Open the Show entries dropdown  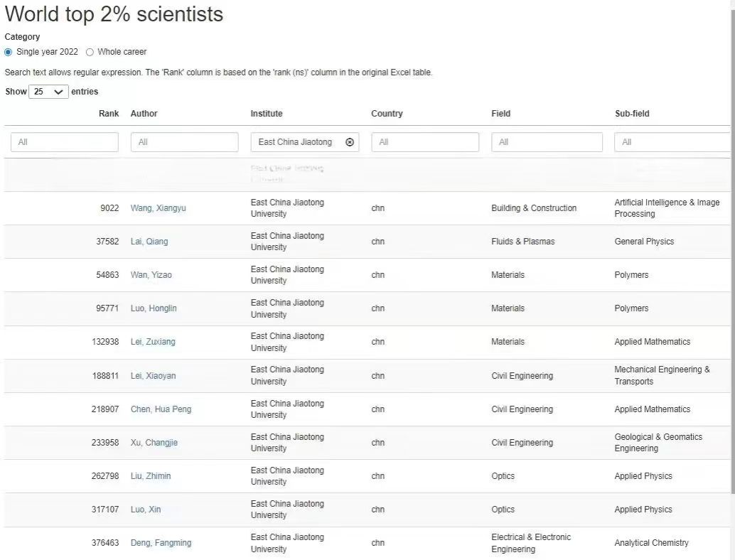[48, 92]
